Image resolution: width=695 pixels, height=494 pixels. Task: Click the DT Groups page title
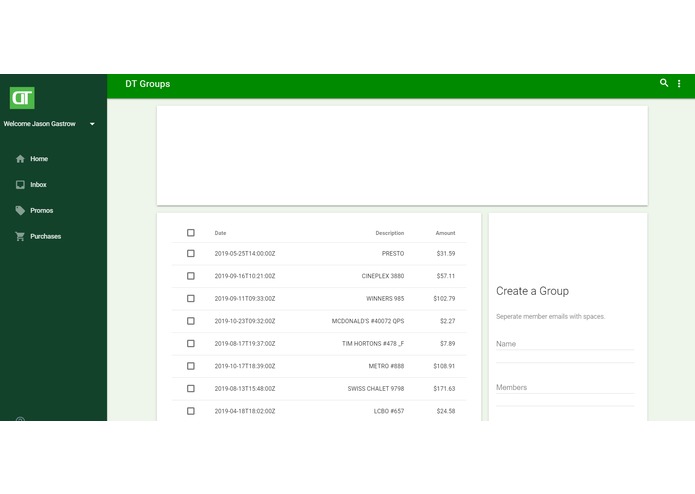coord(148,84)
